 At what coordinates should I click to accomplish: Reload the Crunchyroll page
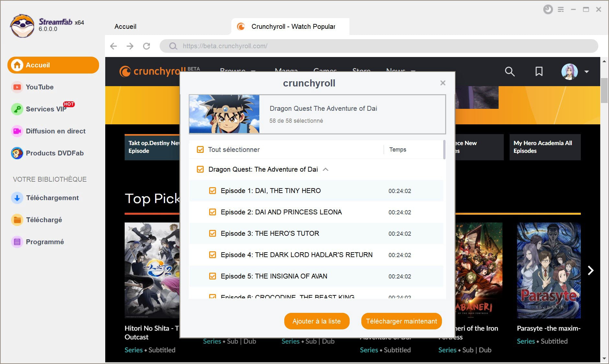tap(146, 46)
